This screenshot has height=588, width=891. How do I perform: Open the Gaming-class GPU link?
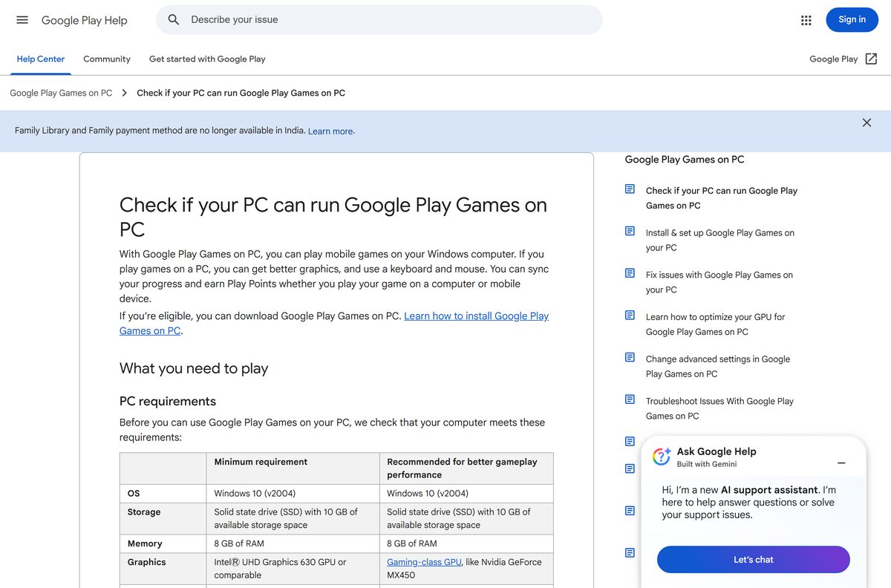(424, 562)
